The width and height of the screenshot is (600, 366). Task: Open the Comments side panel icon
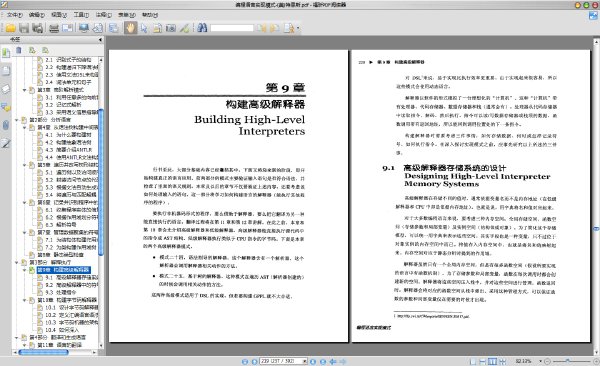coord(6,107)
